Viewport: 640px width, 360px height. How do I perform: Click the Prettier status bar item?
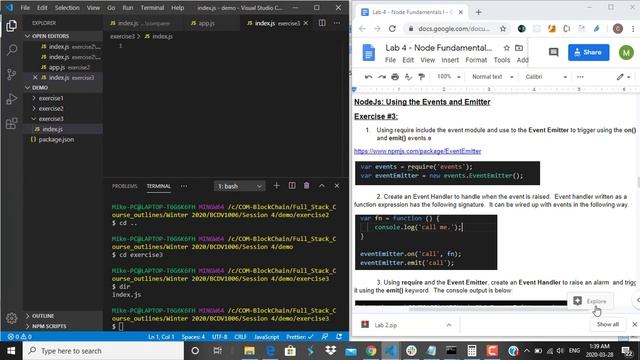coord(300,337)
